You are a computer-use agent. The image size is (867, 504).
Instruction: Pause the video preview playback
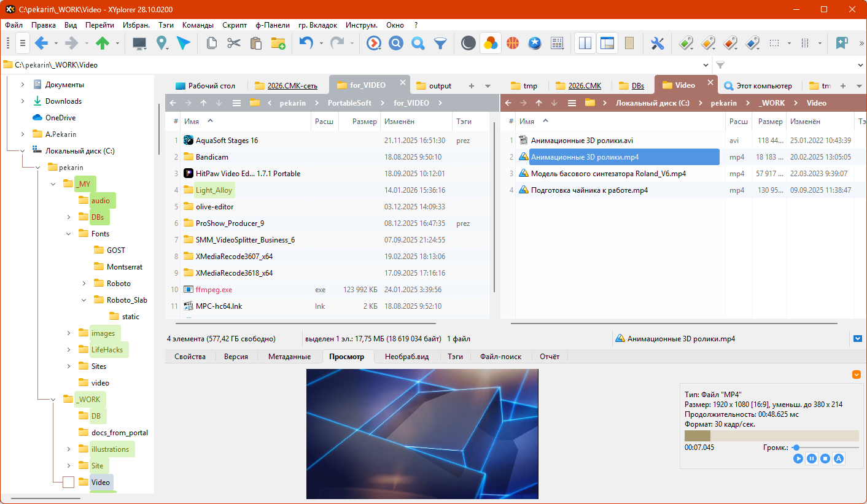click(x=812, y=459)
